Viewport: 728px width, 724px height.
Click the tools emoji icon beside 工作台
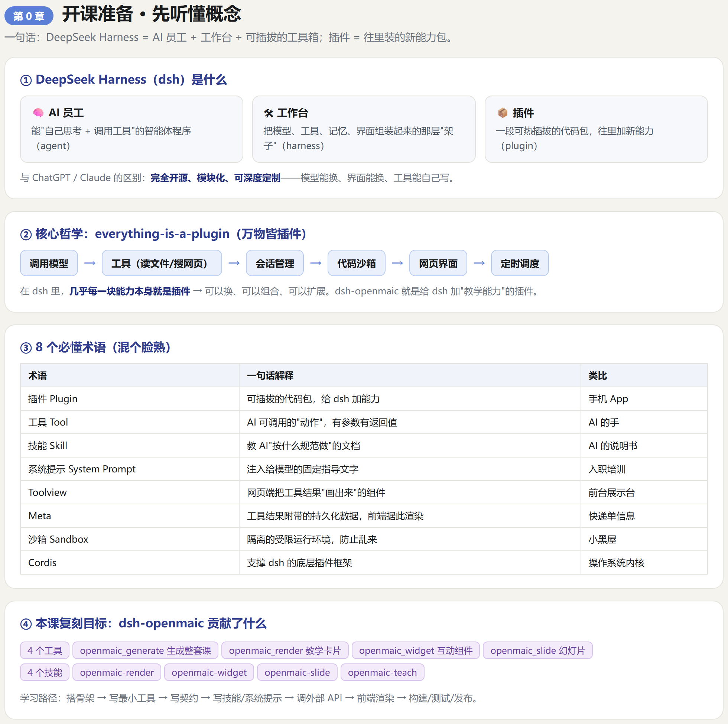(269, 113)
